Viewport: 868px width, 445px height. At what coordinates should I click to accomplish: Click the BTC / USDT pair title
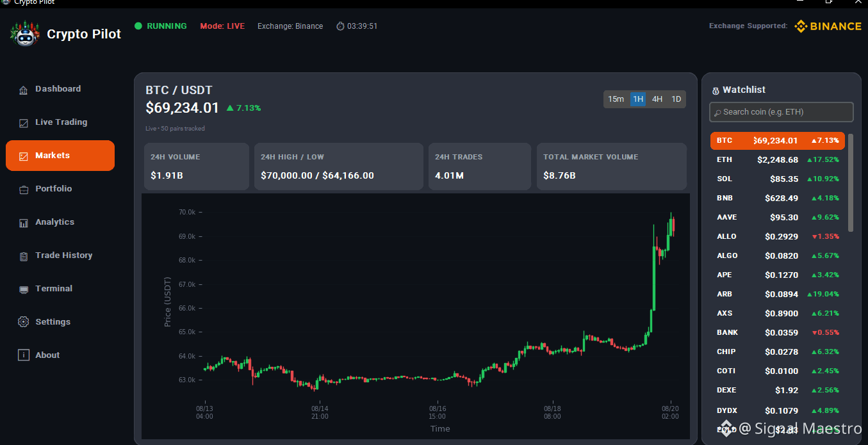point(179,90)
